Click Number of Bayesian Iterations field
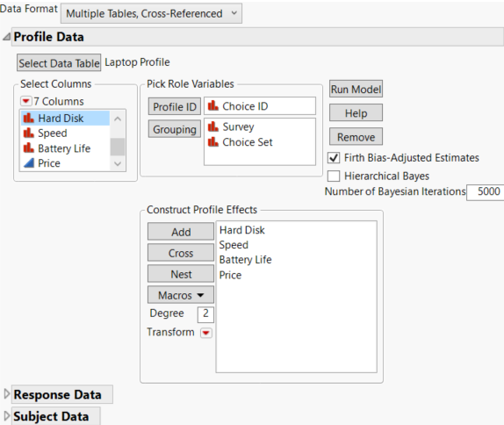This screenshot has height=425, width=504. (x=486, y=191)
